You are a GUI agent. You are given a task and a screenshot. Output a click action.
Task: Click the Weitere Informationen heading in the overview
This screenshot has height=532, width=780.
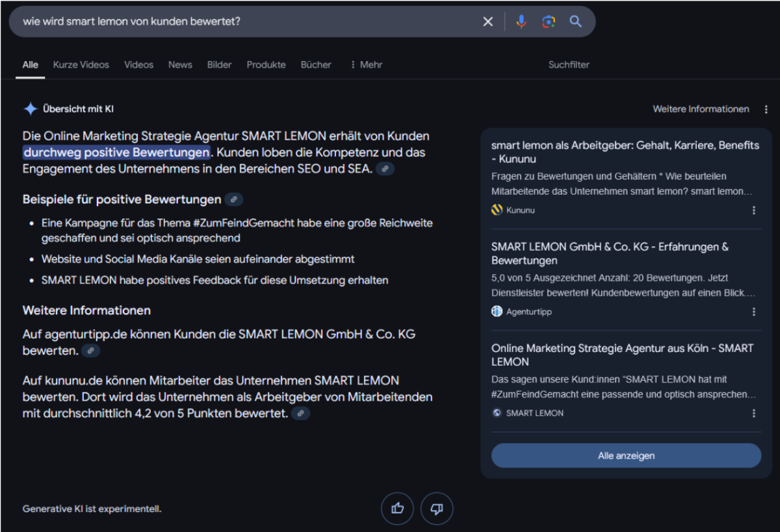(x=86, y=310)
